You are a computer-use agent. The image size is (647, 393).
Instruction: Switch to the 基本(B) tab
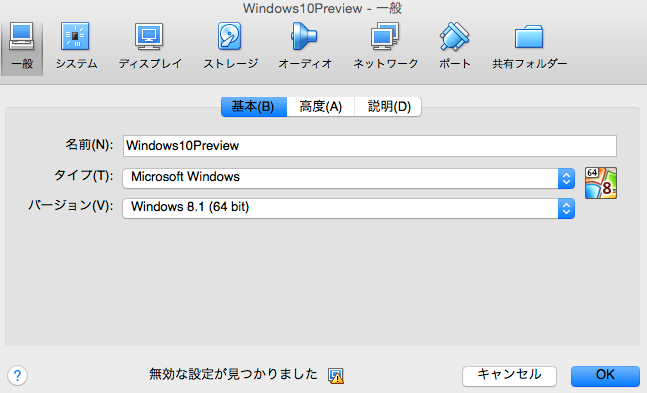pyautogui.click(x=254, y=107)
